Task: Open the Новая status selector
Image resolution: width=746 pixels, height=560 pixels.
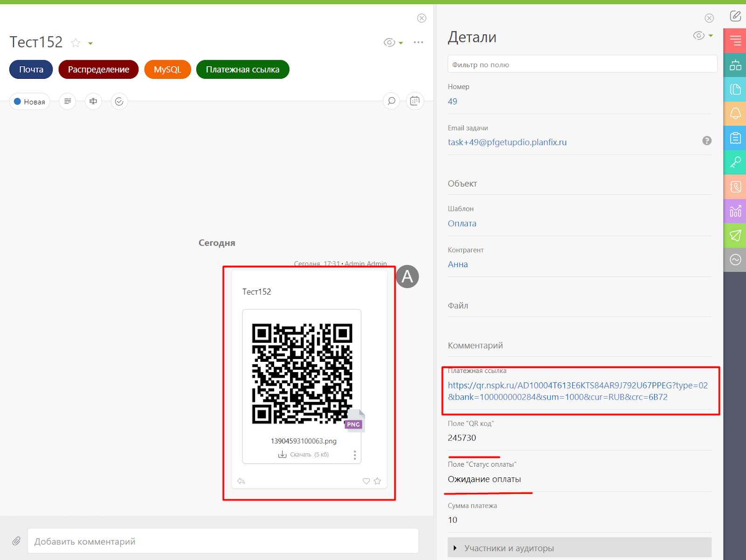Action: tap(30, 102)
